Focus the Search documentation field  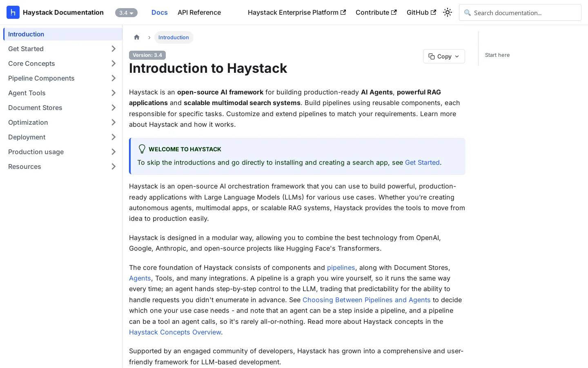tap(520, 13)
